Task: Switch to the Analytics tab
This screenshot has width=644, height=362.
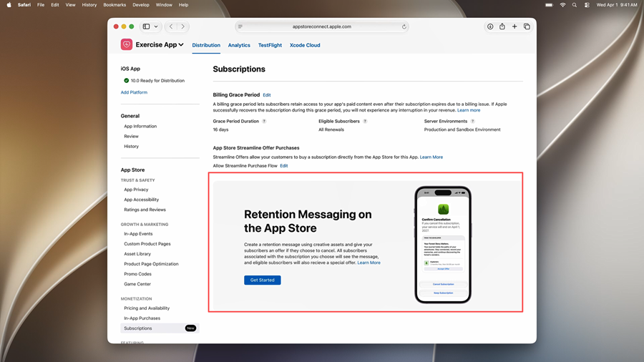Action: pos(239,45)
